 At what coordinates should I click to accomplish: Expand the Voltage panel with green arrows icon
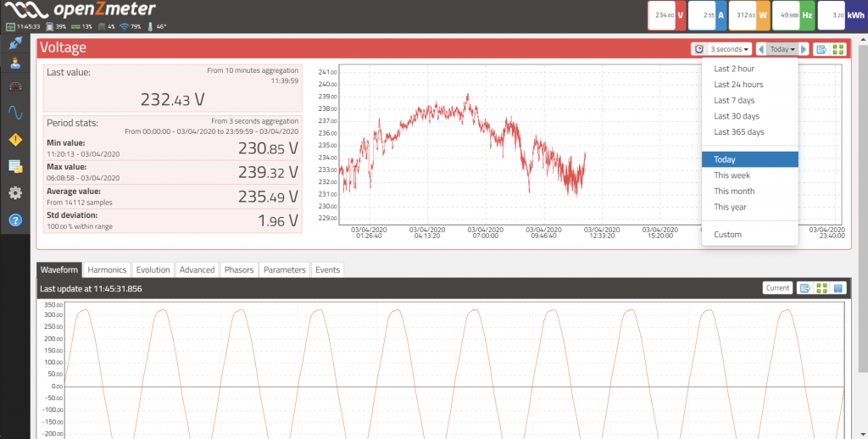click(838, 49)
